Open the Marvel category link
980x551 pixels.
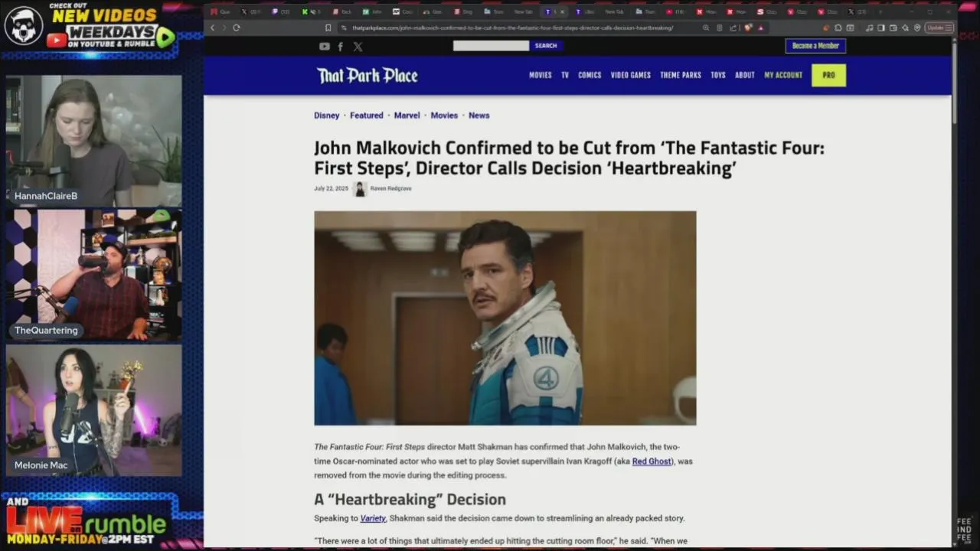click(407, 116)
